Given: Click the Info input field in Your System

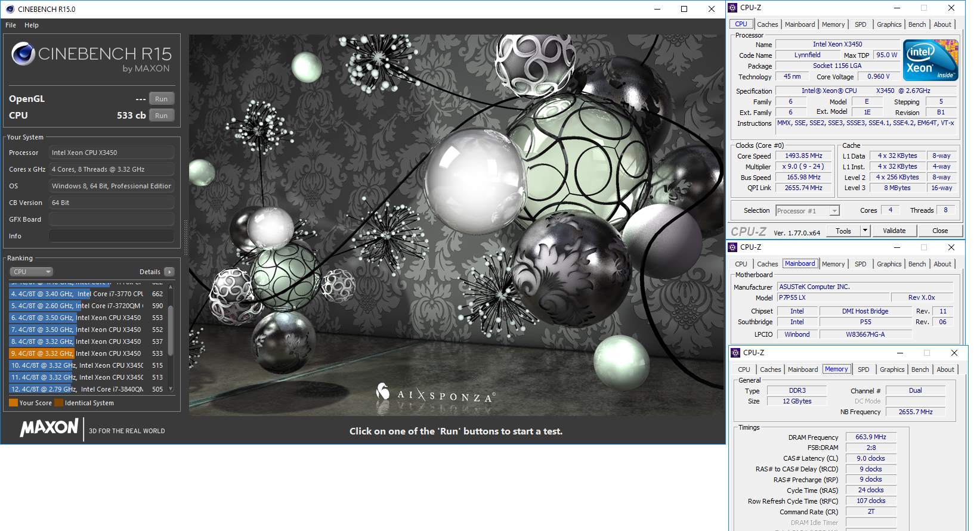Looking at the screenshot, I should 112,236.
